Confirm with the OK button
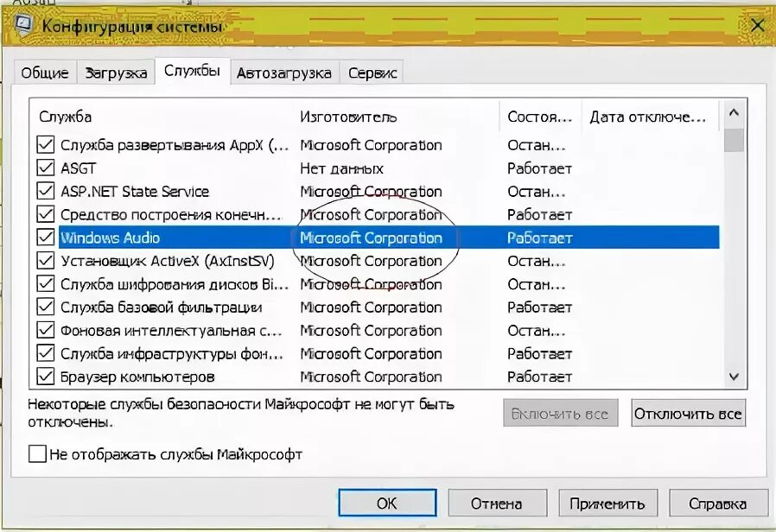The height and width of the screenshot is (532, 776). point(387,503)
